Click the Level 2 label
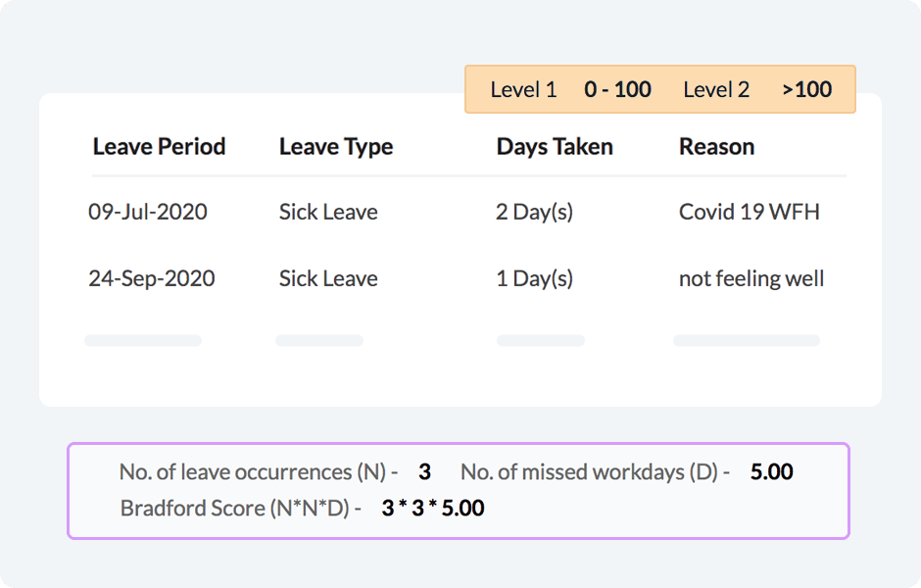Viewport: 921px width, 588px height. pos(716,90)
